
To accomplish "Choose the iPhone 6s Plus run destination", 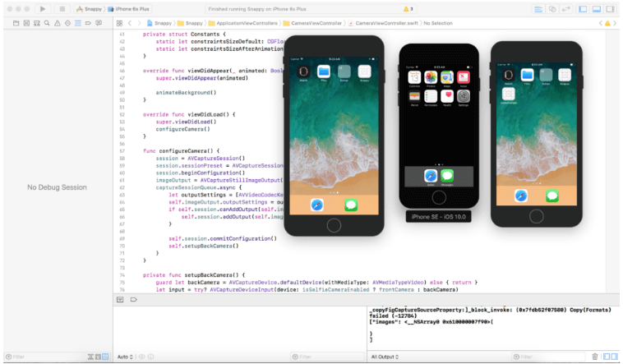I will (x=132, y=8).
